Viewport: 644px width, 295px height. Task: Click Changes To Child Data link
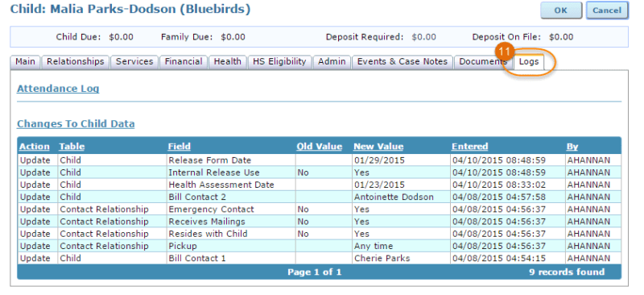[76, 124]
